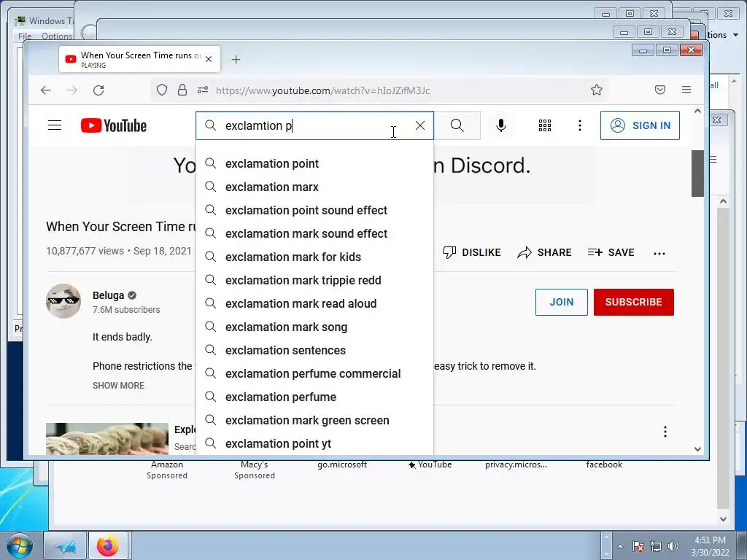Click SAVE to playlist
Screen dimensions: 747x560
coord(611,252)
